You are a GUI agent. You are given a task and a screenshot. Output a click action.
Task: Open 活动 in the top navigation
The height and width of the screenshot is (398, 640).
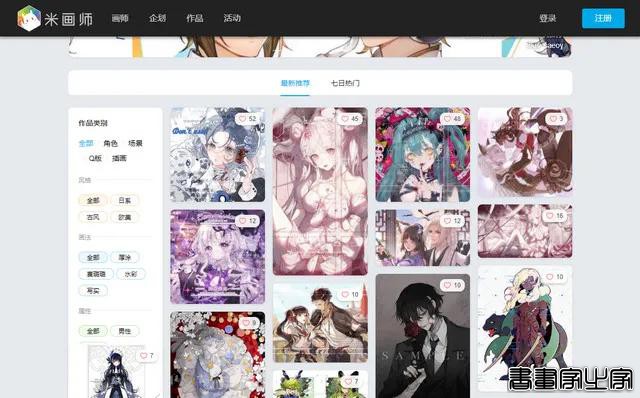tap(232, 18)
